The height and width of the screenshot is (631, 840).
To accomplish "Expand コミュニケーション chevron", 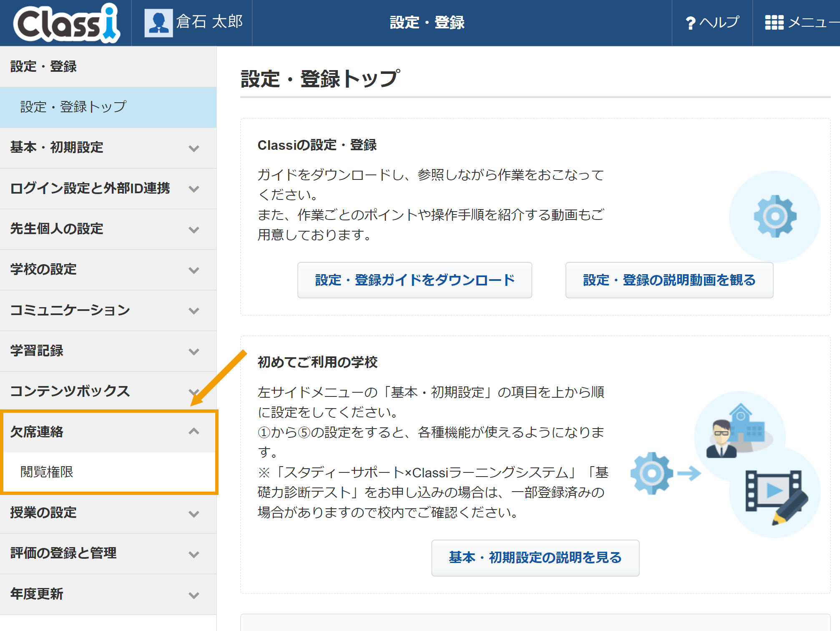I will pyautogui.click(x=194, y=310).
